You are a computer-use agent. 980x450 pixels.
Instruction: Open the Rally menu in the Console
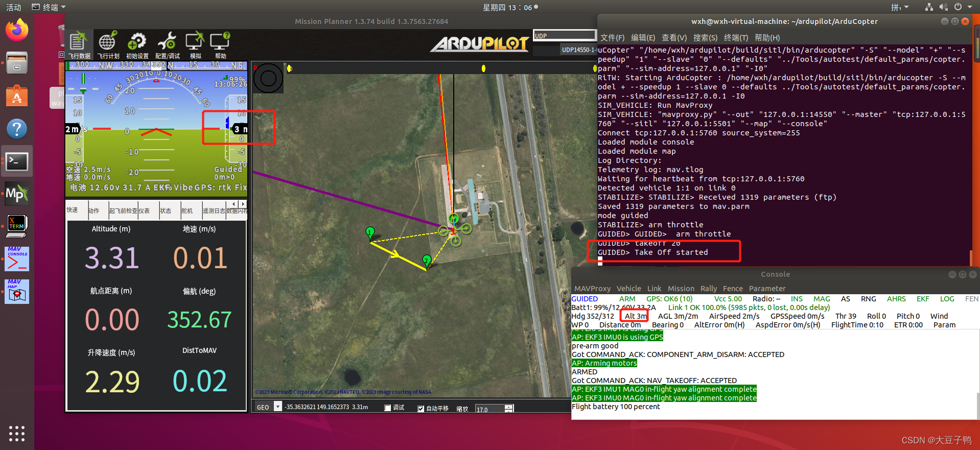709,289
